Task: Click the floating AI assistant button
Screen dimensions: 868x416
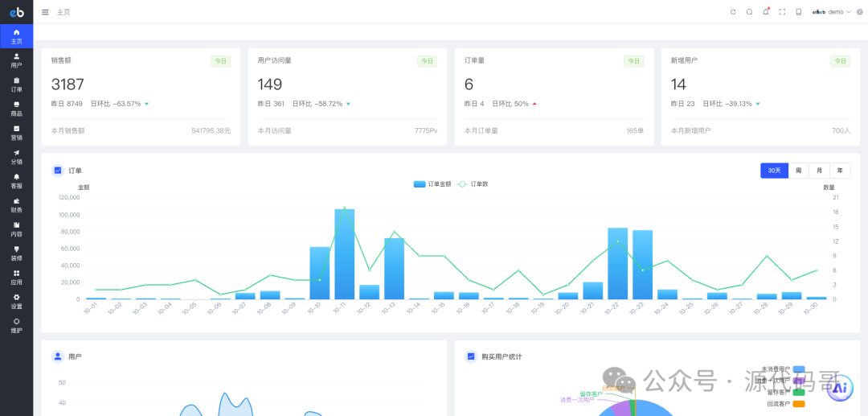Action: tap(840, 388)
